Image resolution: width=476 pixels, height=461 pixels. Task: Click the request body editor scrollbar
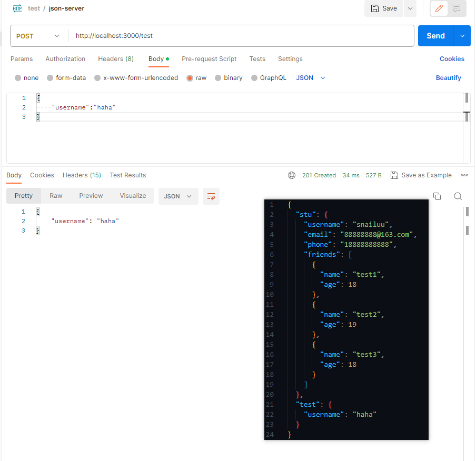pos(467,128)
